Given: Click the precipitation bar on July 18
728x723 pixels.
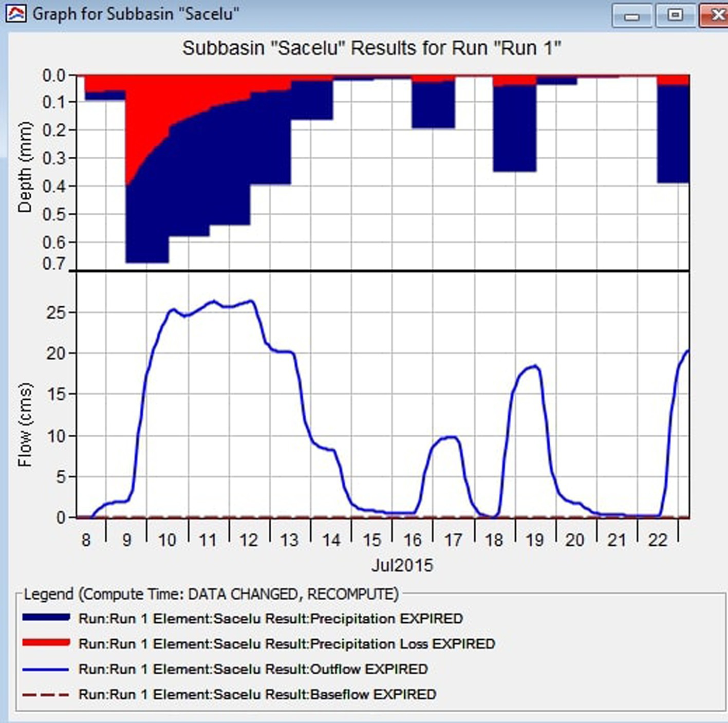Looking at the screenshot, I should point(514,128).
